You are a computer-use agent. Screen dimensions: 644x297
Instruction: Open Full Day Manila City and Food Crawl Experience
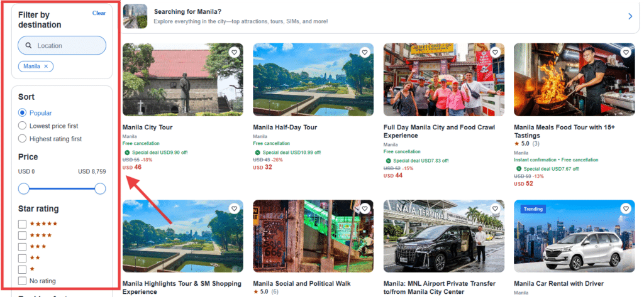(439, 131)
